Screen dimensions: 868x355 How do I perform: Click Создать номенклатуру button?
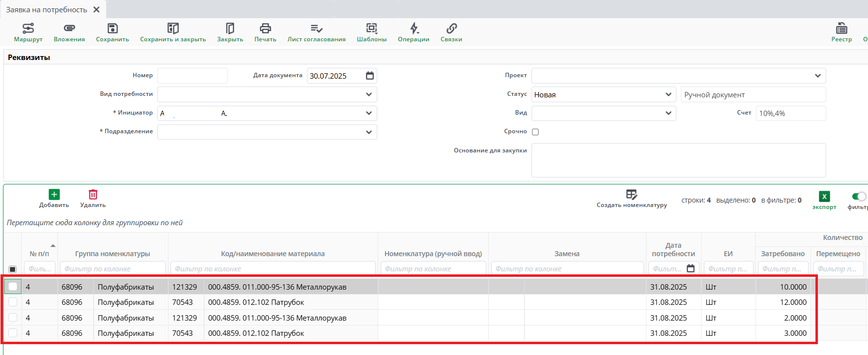pyautogui.click(x=632, y=199)
